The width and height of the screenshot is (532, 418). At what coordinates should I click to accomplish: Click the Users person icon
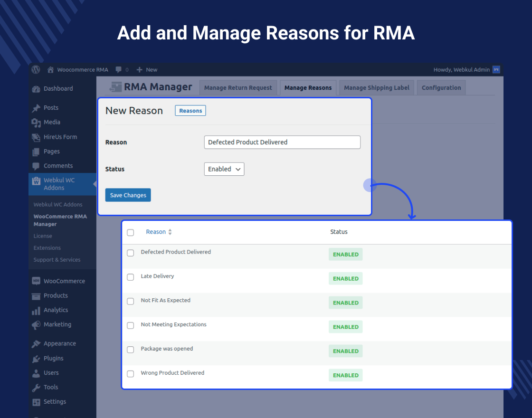36,373
